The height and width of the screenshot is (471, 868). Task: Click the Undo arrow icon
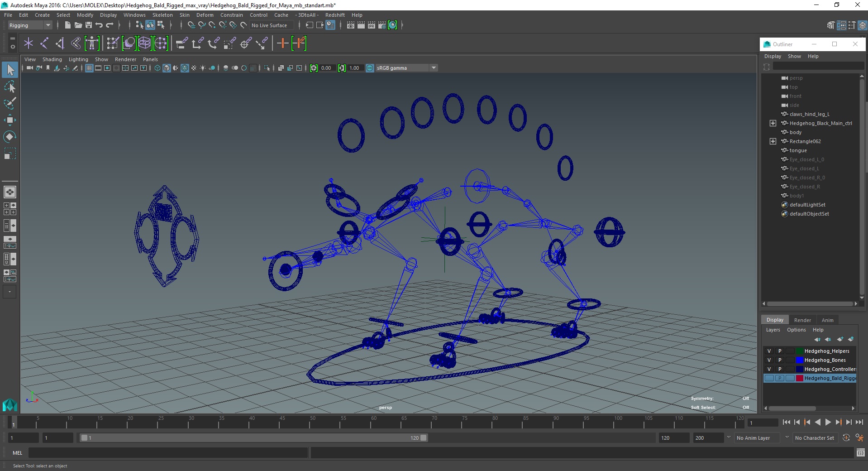pyautogui.click(x=99, y=25)
